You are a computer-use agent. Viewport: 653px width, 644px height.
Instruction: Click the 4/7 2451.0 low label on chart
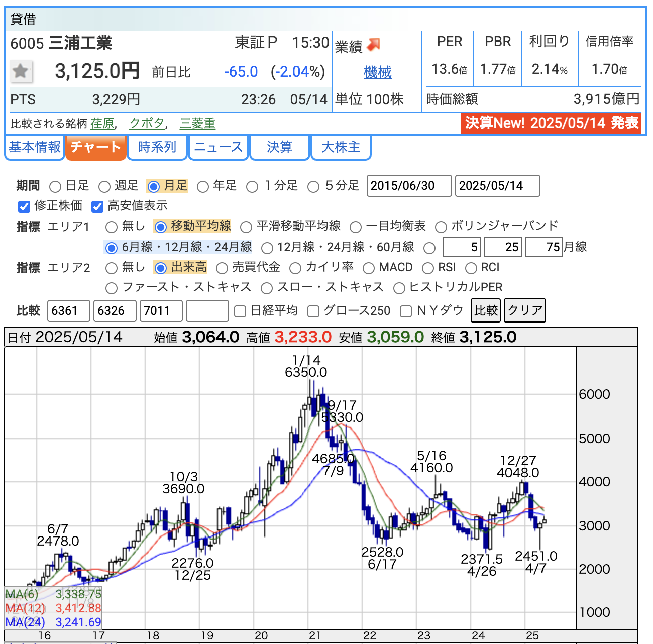(x=536, y=562)
